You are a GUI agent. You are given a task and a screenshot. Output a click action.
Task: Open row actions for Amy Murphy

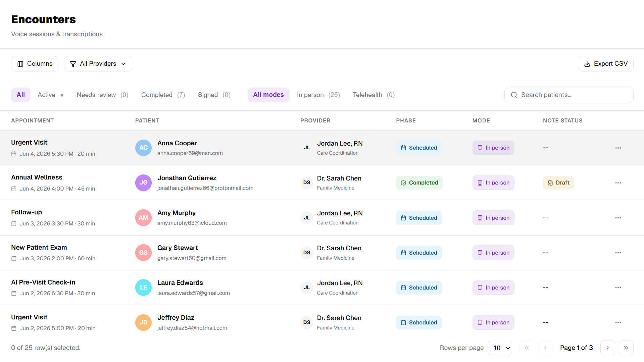pyautogui.click(x=618, y=218)
